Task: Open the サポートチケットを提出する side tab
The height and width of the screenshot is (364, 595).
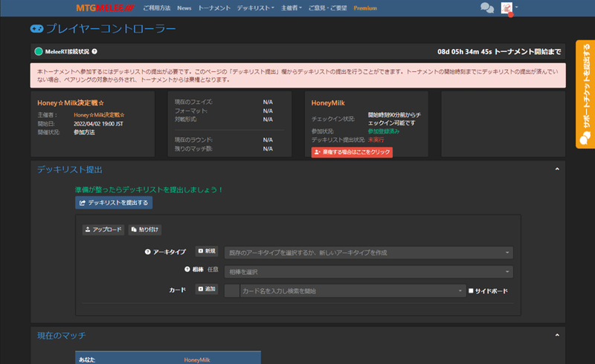Action: 585,94
